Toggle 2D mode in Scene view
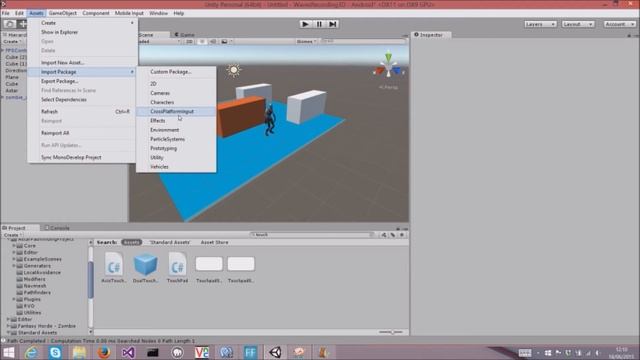640x360 pixels. 189,42
